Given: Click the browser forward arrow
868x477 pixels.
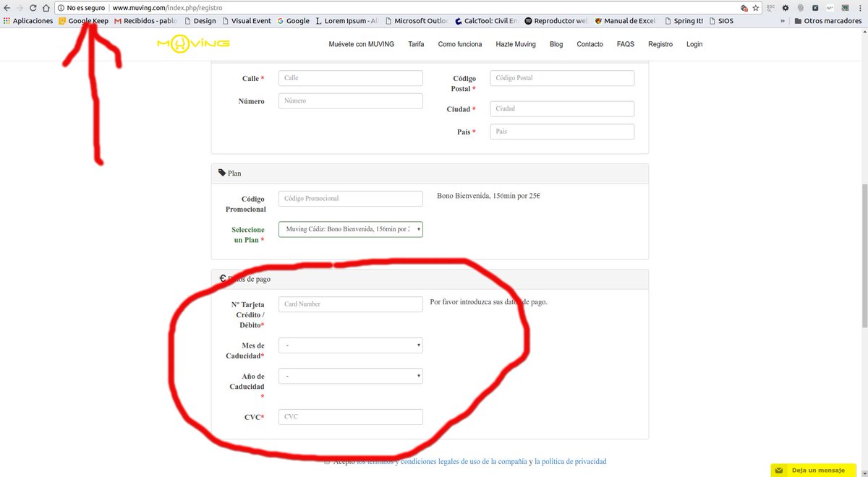Looking at the screenshot, I should [x=20, y=7].
